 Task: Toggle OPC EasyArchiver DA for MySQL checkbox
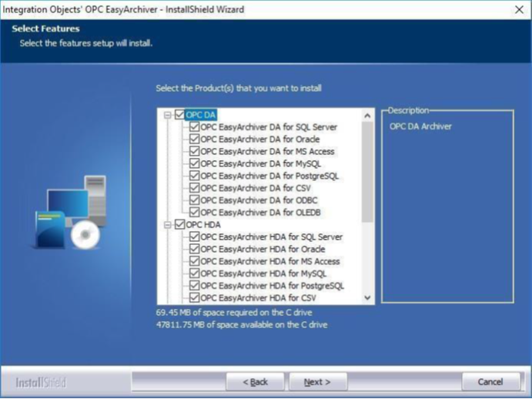(x=195, y=163)
